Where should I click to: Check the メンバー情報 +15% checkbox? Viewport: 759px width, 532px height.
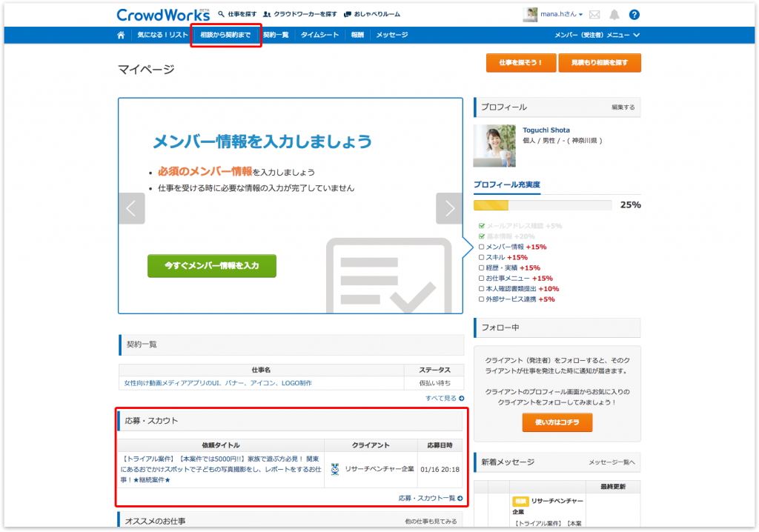pyautogui.click(x=482, y=247)
